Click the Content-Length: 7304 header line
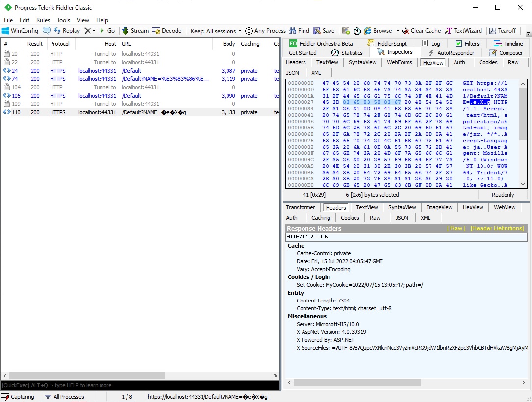Screen dimensions: 532x402 click(323, 301)
